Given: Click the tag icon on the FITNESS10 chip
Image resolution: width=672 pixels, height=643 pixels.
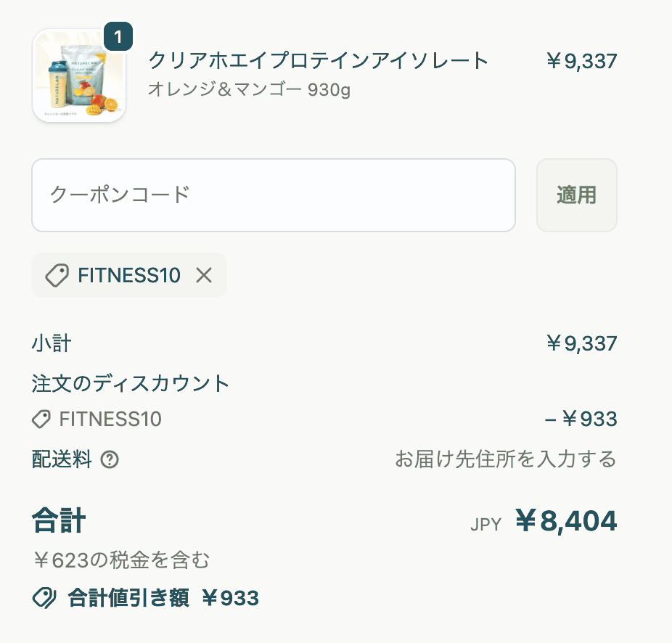Looking at the screenshot, I should tap(58, 275).
